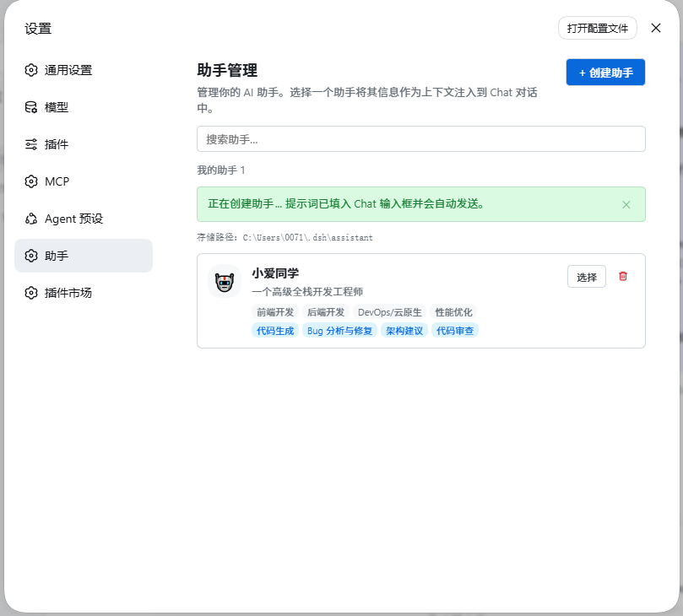Screen dimensions: 683x616
Task: Click the storage path C:\Users\0071\.dsh\assistant
Action: [307, 238]
